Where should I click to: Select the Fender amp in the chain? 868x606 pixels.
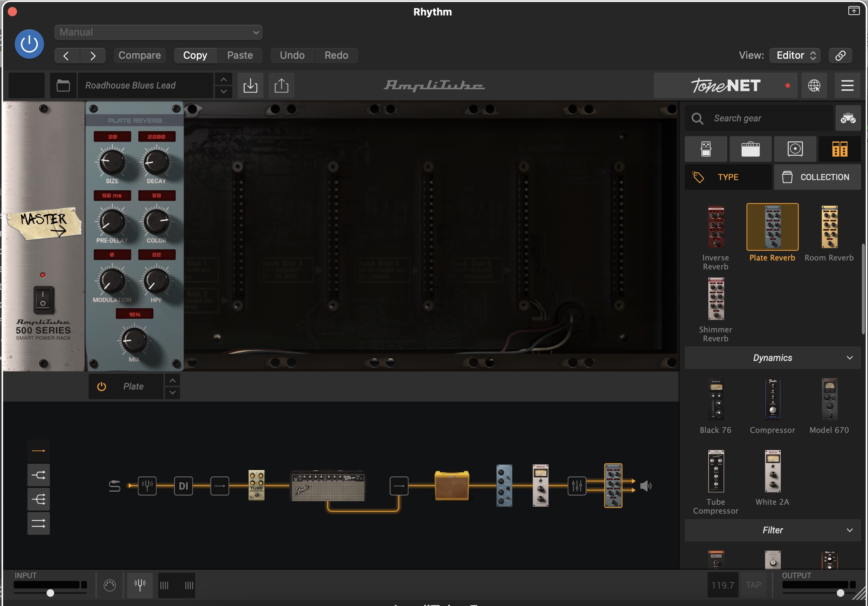(x=328, y=486)
